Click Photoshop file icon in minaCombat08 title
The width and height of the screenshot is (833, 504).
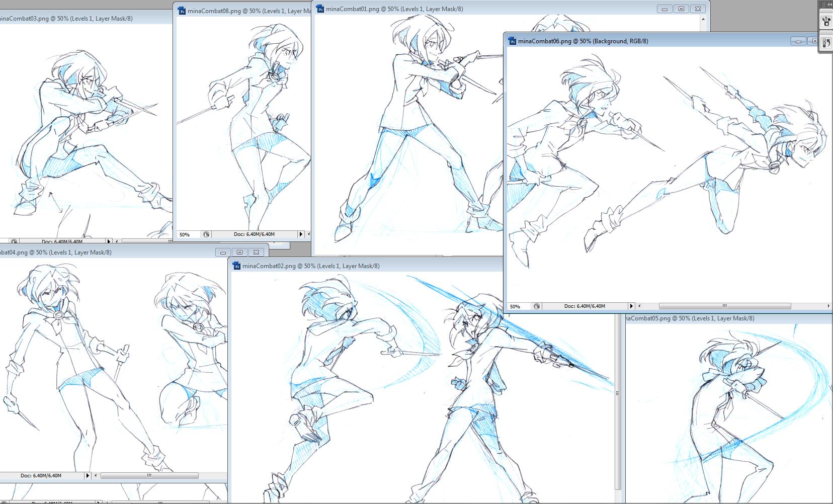coord(182,11)
